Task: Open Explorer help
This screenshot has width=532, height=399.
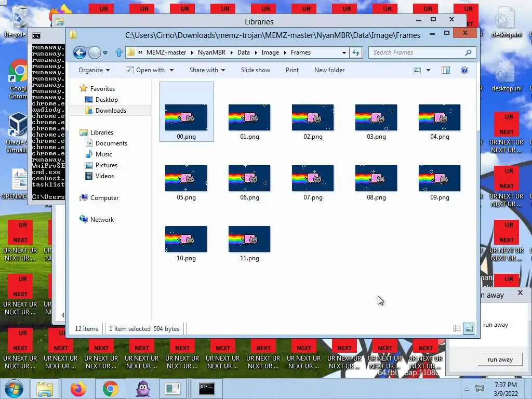Action: pyautogui.click(x=464, y=70)
